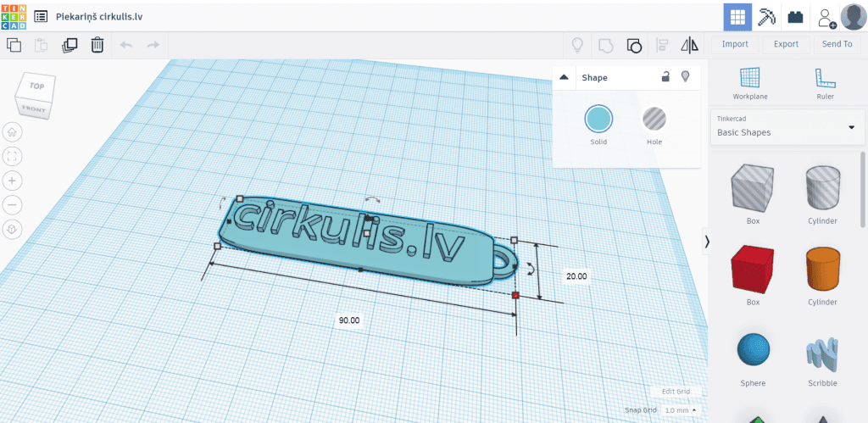
Task: Toggle shape visibility lightbulb in Shape panel
Action: click(x=685, y=77)
